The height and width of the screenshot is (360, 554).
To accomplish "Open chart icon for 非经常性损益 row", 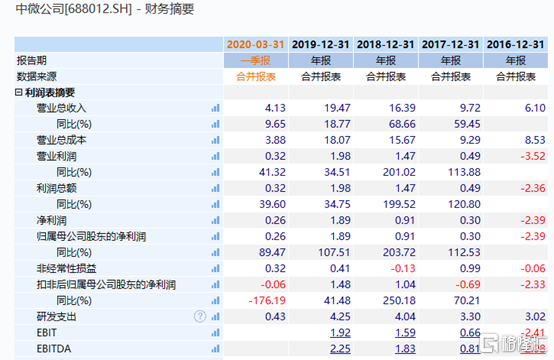I will pos(216,268).
